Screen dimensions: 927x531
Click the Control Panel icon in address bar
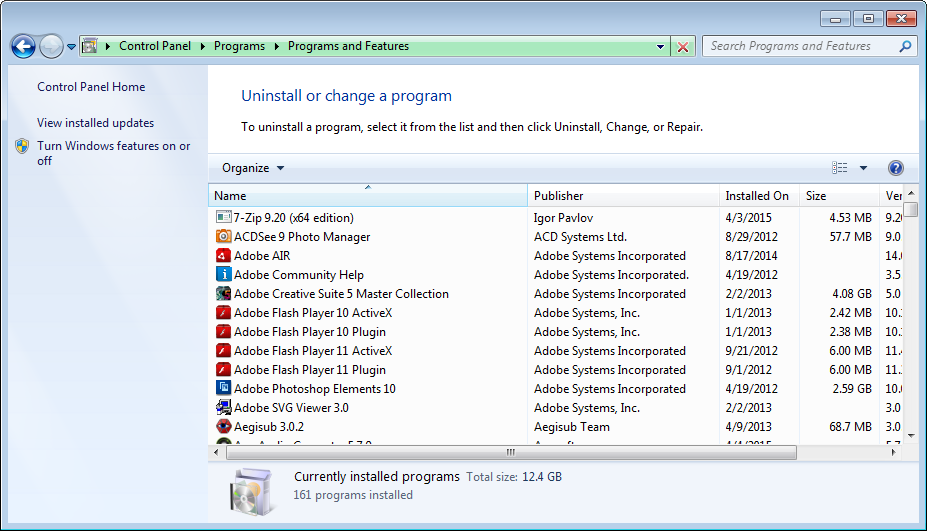coord(90,46)
